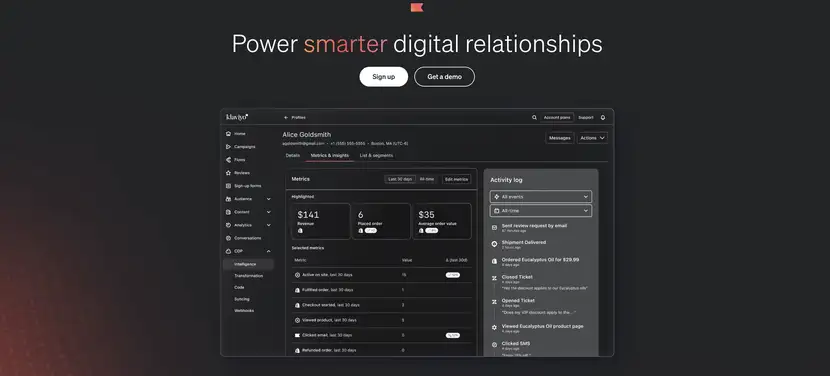This screenshot has width=830, height=376.
Task: Collapse the CDP menu chevron
Action: (x=268, y=251)
